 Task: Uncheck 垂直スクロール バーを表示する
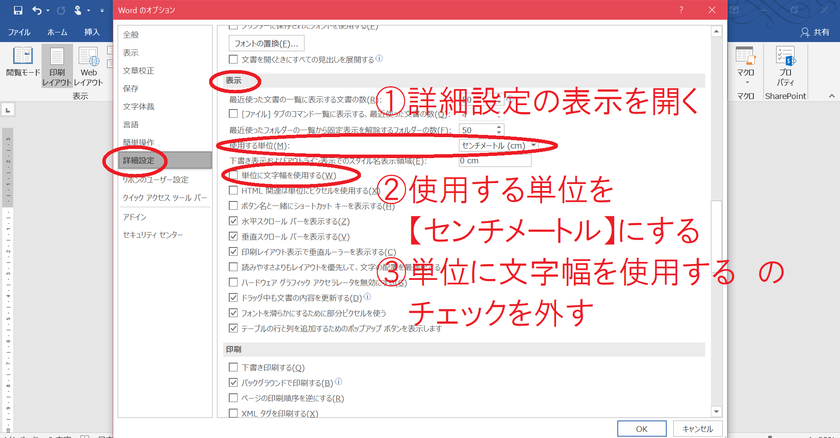pos(233,236)
